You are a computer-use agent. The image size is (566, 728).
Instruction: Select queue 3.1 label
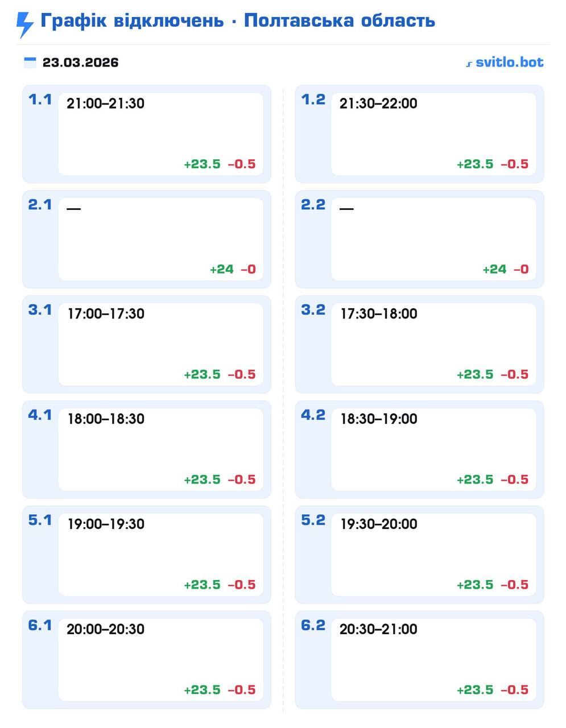pyautogui.click(x=40, y=310)
